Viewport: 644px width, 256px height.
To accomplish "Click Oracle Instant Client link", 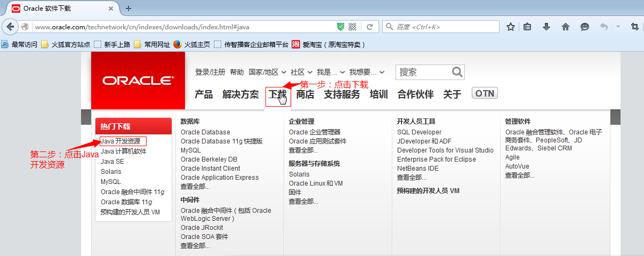I will coord(211,169).
